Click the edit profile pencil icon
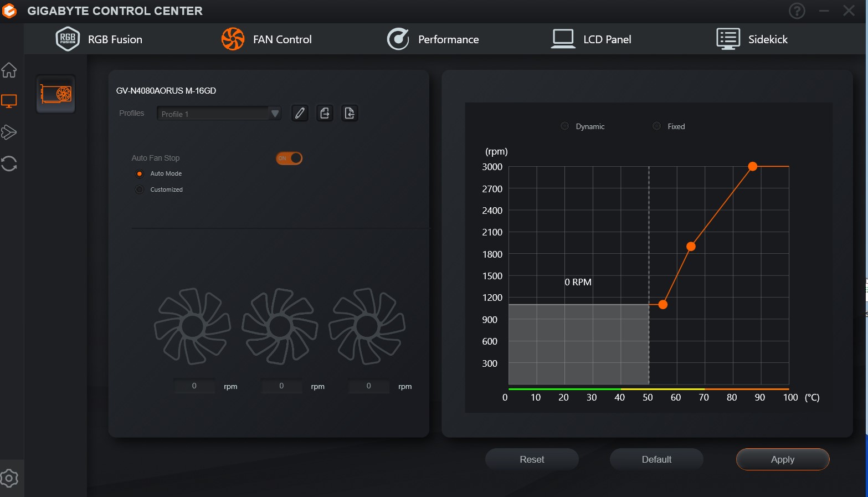The image size is (868, 497). point(300,113)
